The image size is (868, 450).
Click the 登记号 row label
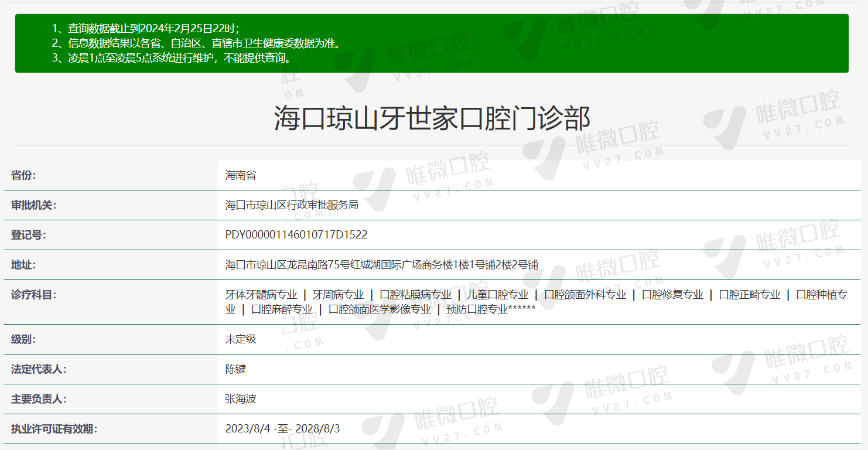[x=28, y=235]
